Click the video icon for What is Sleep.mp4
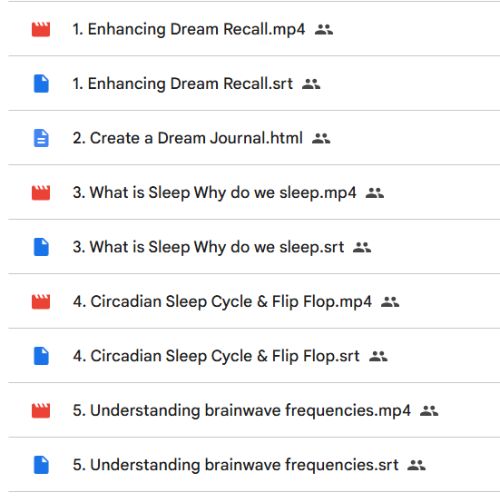This screenshot has height=500, width=500. click(x=41, y=193)
